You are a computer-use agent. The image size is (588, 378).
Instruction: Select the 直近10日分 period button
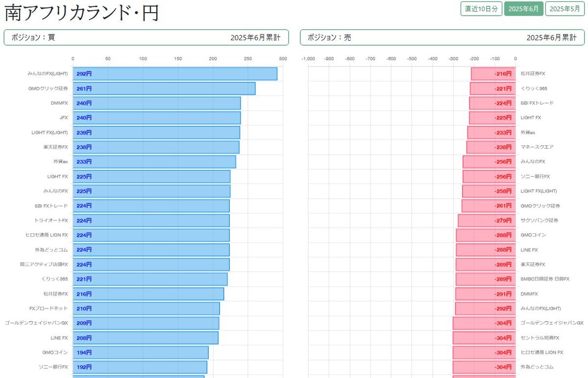tap(481, 9)
